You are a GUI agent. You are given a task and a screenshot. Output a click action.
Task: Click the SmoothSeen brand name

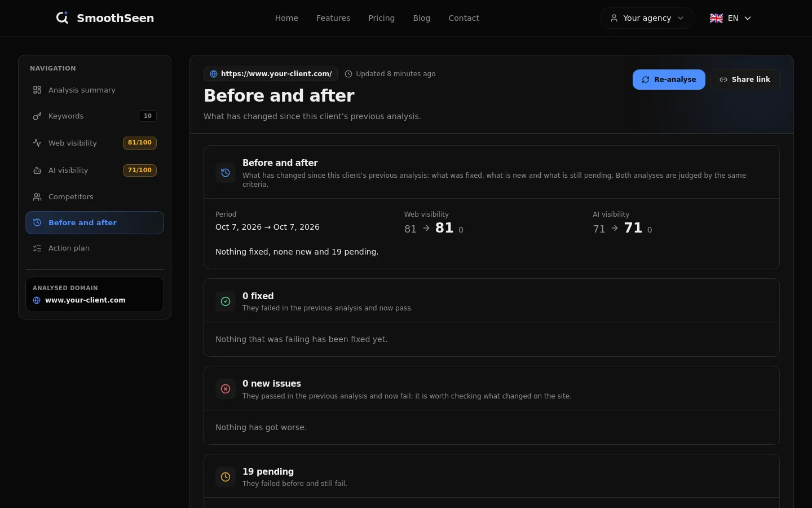[x=115, y=18]
